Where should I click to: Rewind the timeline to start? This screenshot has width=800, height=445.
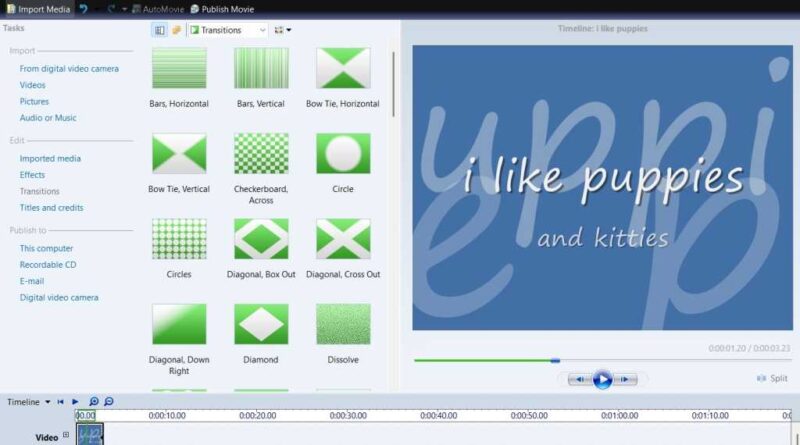[60, 402]
